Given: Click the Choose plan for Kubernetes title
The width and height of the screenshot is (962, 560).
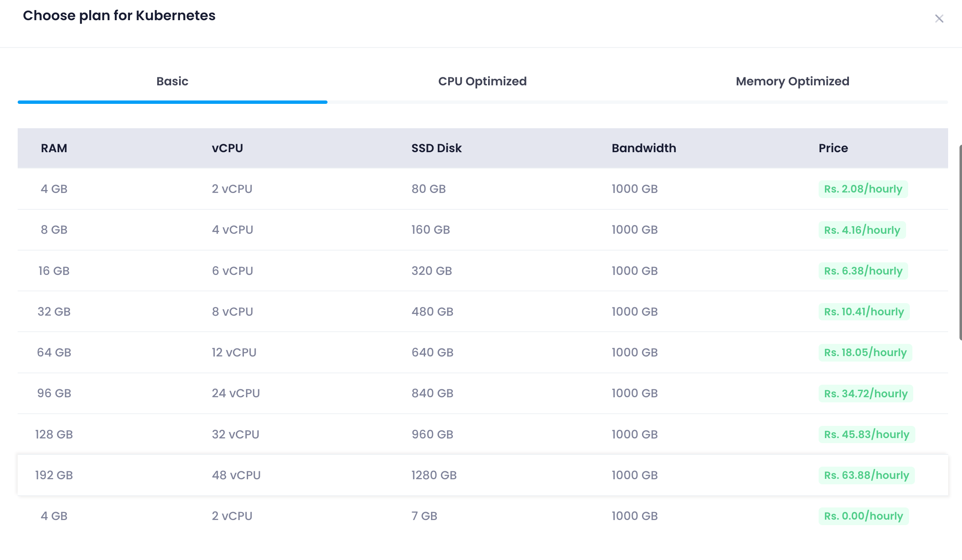Looking at the screenshot, I should [119, 16].
